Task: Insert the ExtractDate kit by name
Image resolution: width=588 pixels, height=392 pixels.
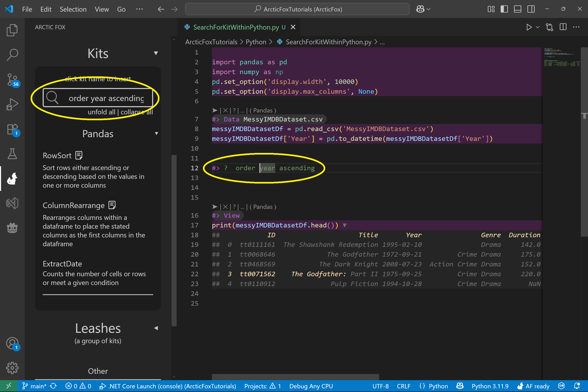Action: tap(62, 264)
